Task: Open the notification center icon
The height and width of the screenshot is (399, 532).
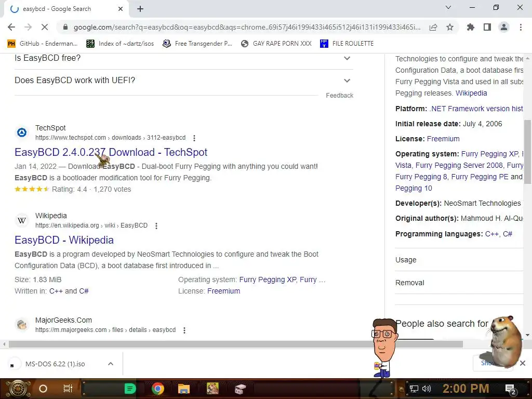Action: [510, 389]
